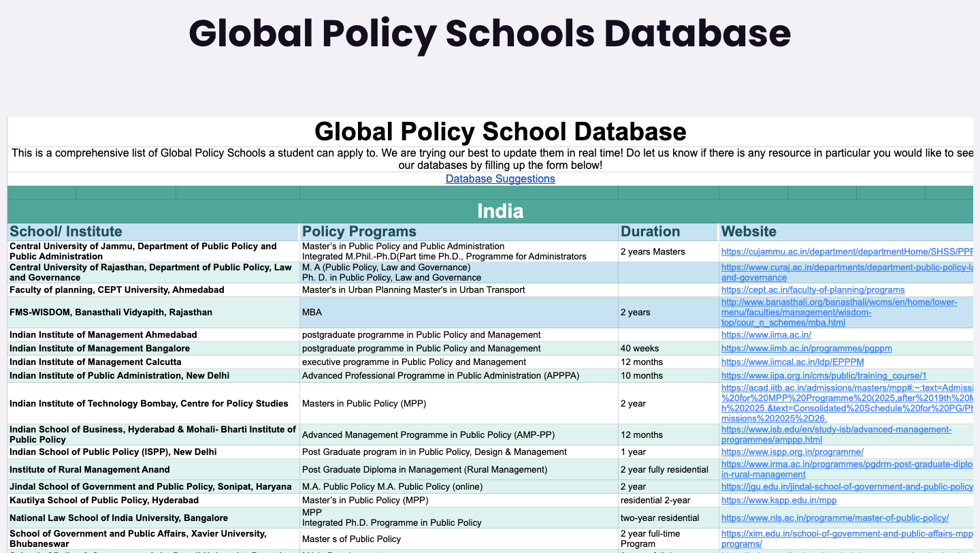Select National Law School of India University cell
Viewport: 980px width, 553px height.
point(154,518)
